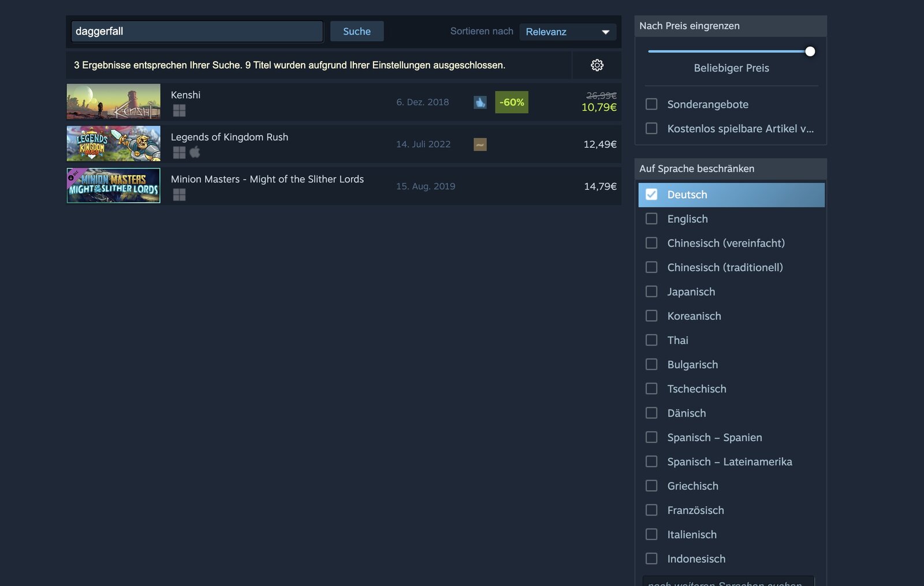Enable Thai language filter
This screenshot has height=586, width=924.
(651, 340)
